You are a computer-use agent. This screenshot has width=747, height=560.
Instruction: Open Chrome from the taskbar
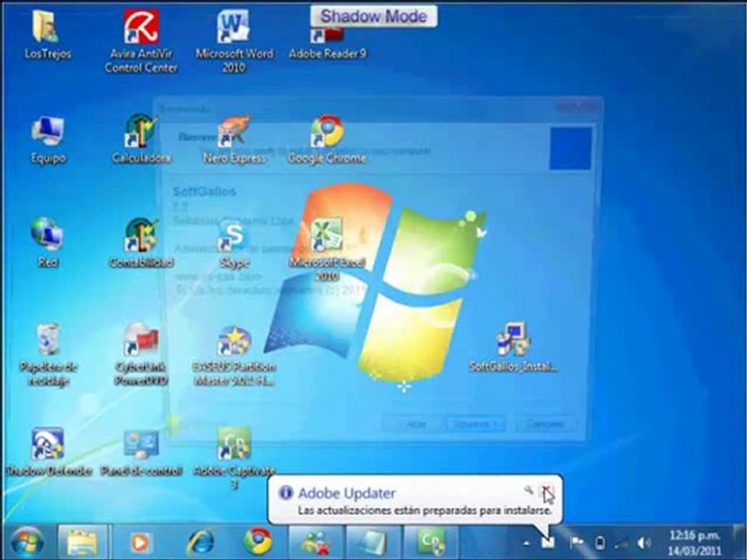tap(258, 542)
